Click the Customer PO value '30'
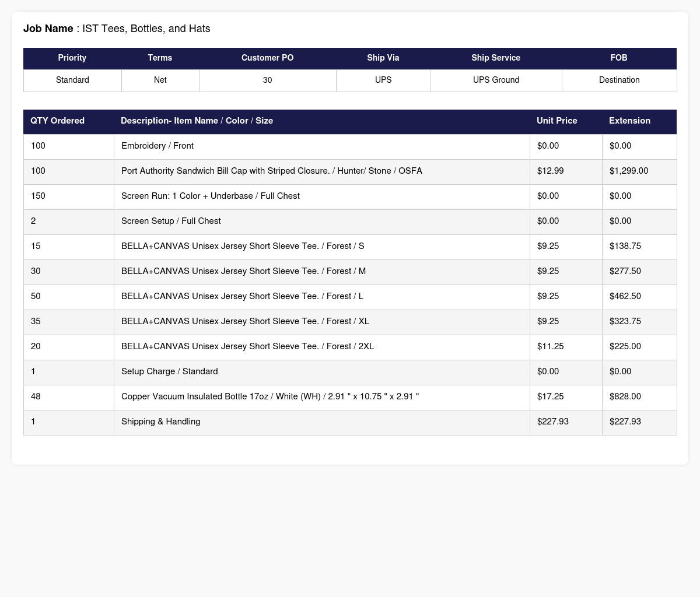This screenshot has height=597, width=700. coord(267,80)
